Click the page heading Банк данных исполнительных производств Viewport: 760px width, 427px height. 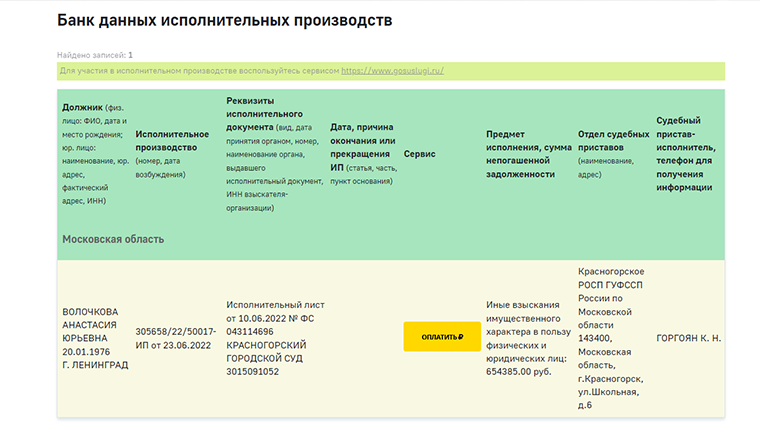[x=224, y=20]
